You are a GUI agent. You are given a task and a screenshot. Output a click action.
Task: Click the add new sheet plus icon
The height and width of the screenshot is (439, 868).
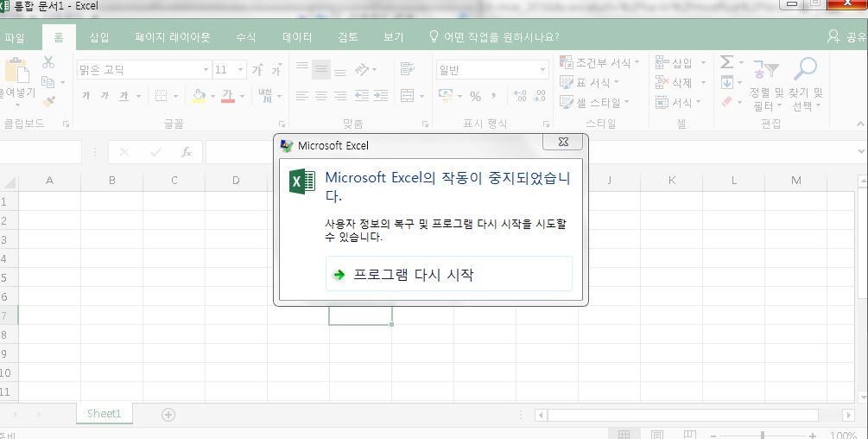[x=168, y=414]
